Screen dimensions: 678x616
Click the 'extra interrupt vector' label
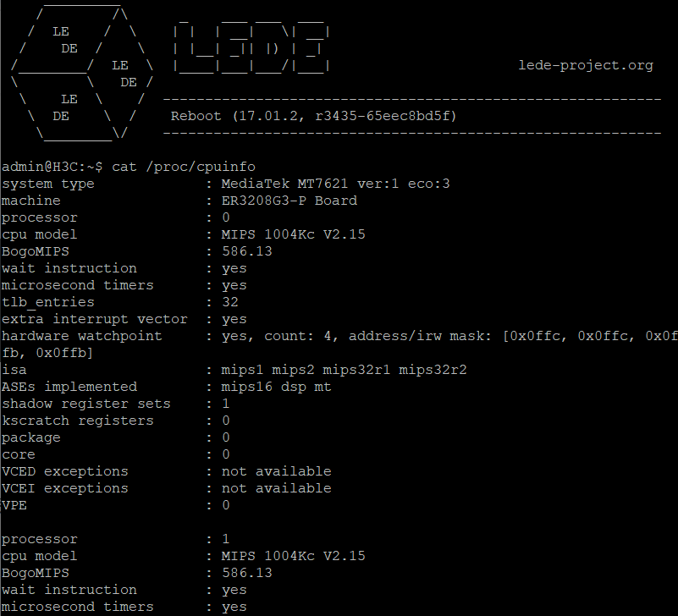pos(95,319)
